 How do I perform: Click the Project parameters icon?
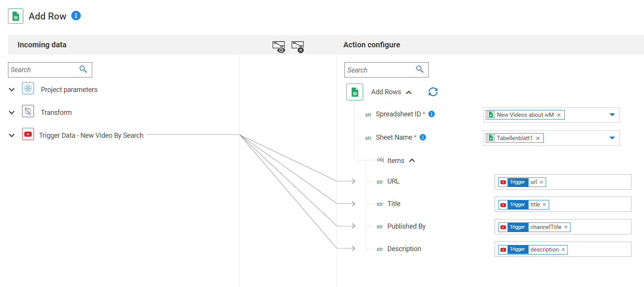(x=28, y=89)
